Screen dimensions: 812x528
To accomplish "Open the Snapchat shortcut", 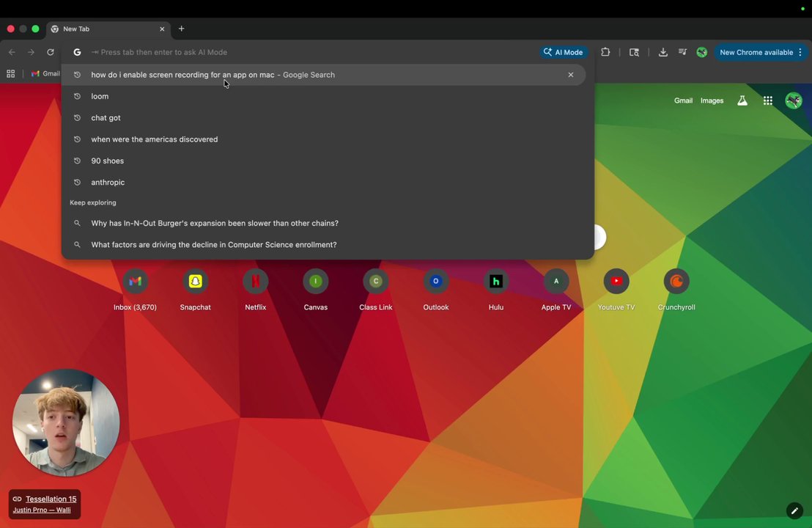I will point(195,289).
